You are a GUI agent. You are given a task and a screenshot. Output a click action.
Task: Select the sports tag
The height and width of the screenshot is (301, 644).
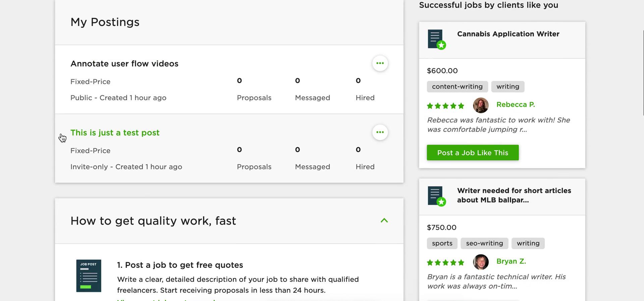click(442, 243)
